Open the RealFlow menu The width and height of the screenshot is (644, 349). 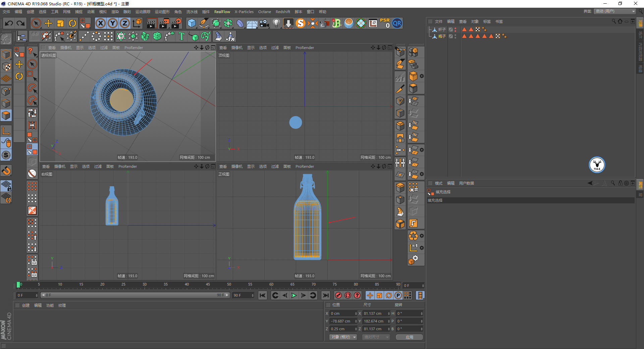pos(222,12)
